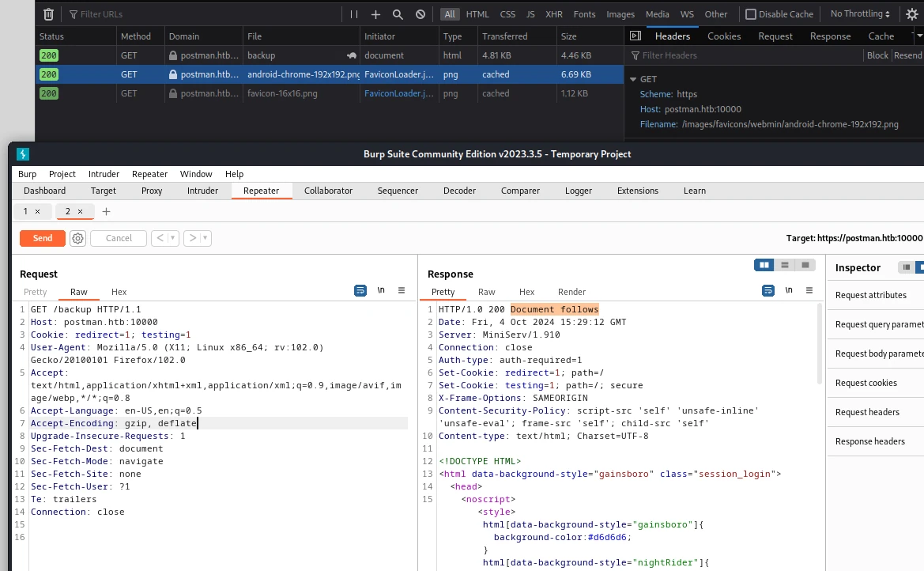Toggle network details sidebar pane icon
This screenshot has height=571, width=924.
pyautogui.click(x=635, y=36)
